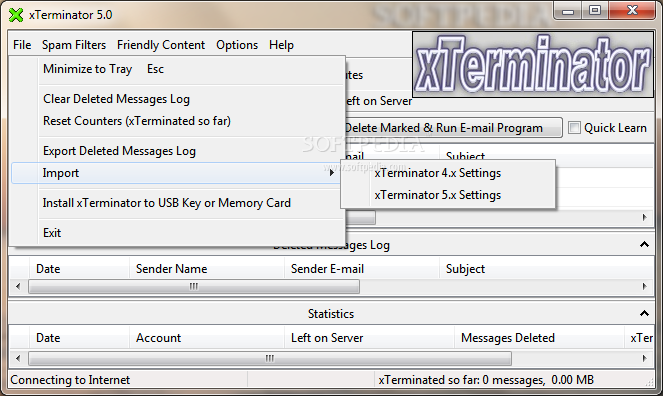Collapse the Statistics panel
663x396 pixels.
pos(644,314)
